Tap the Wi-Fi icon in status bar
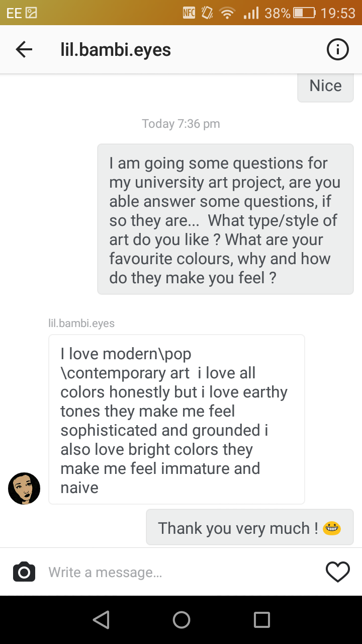Image resolution: width=362 pixels, height=644 pixels. pos(228,13)
